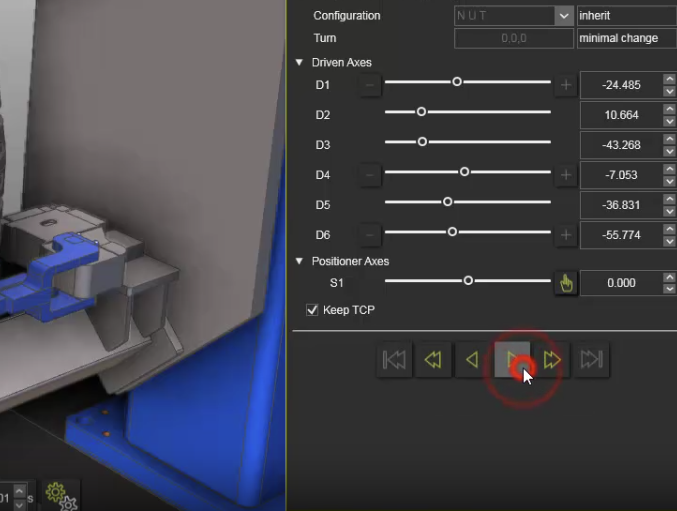Click the rewind double-arrow button
This screenshot has height=511, width=677.
433,360
